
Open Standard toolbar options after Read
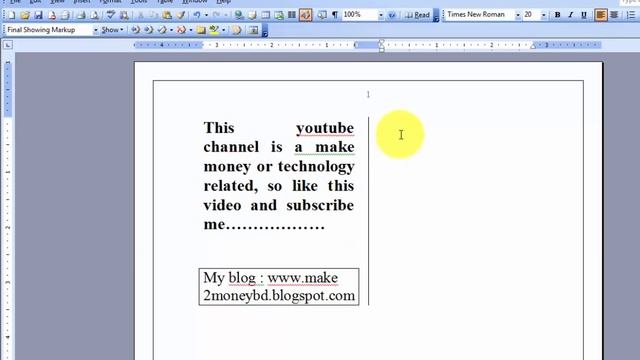click(x=436, y=16)
